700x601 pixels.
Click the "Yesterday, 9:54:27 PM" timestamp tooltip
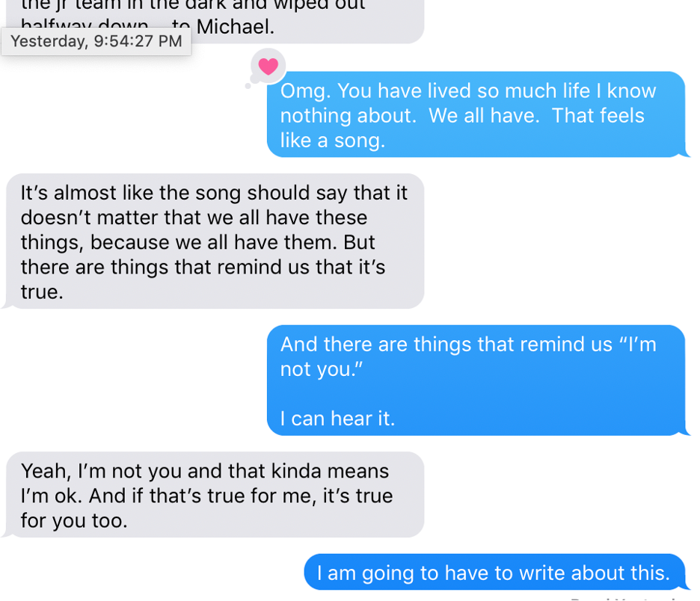pos(96,41)
